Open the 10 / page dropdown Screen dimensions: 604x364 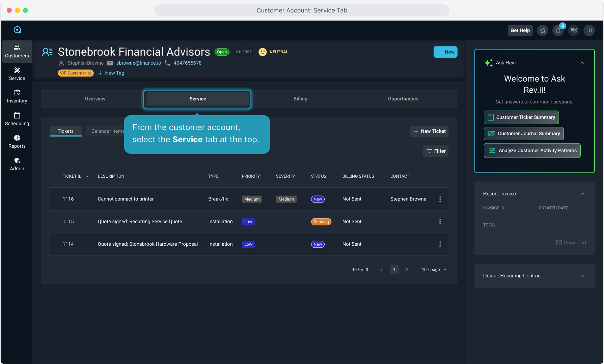[x=434, y=270]
